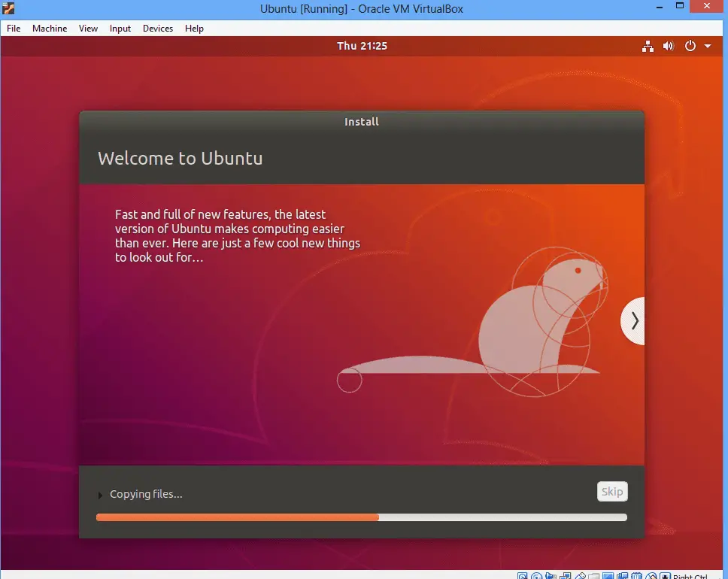Click the USB device indicator in the VirtualBox status bar
728x579 pixels.
coord(580,576)
